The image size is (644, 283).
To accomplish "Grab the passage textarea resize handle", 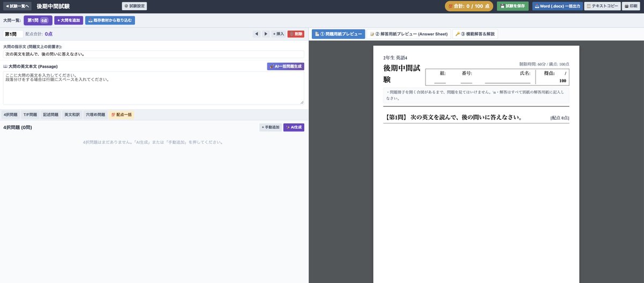I will pyautogui.click(x=302, y=102).
